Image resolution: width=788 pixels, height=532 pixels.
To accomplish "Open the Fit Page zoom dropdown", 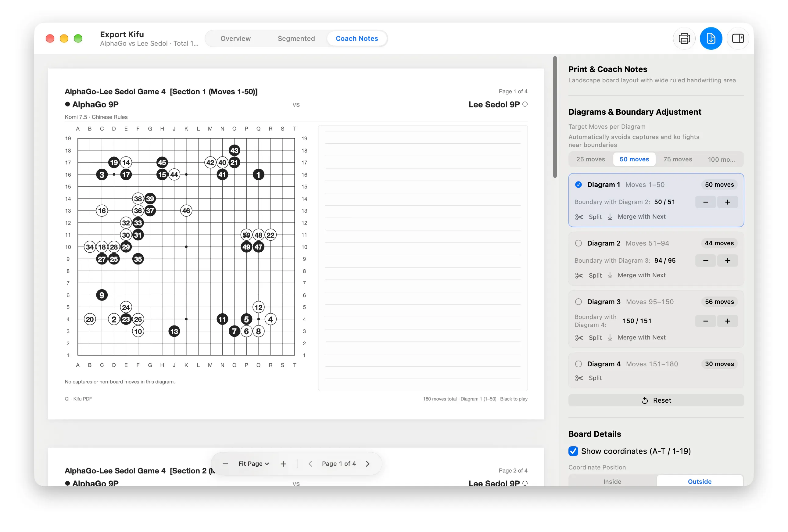I will [254, 464].
